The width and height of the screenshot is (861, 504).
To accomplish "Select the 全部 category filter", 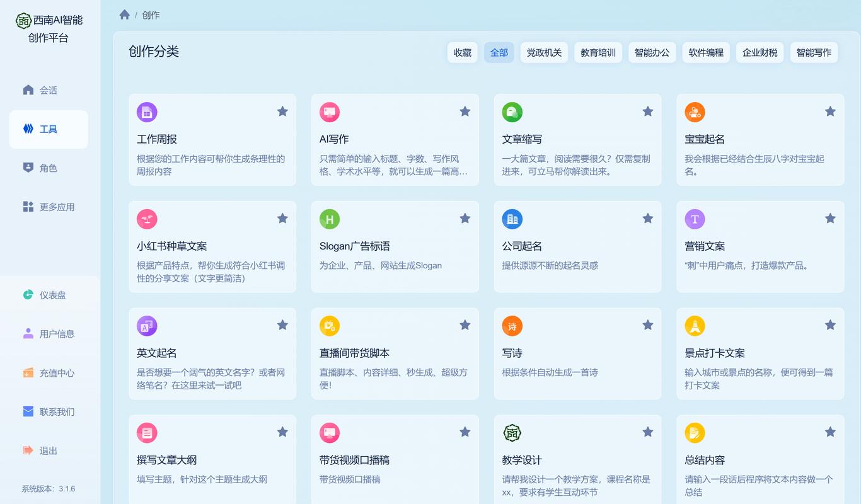I will [x=499, y=52].
